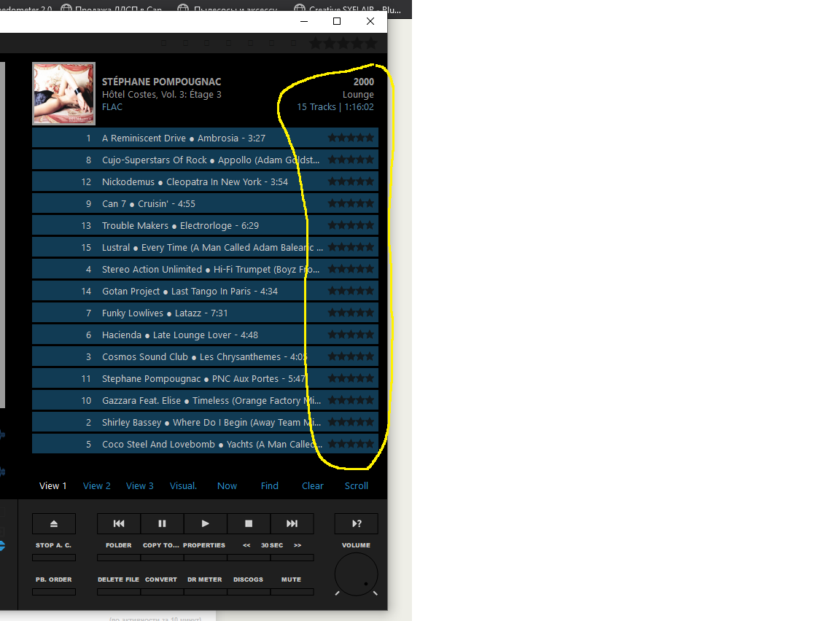Screen dimensions: 840x621
Task: Select track 2 Shirley Bassey
Action: pyautogui.click(x=205, y=422)
